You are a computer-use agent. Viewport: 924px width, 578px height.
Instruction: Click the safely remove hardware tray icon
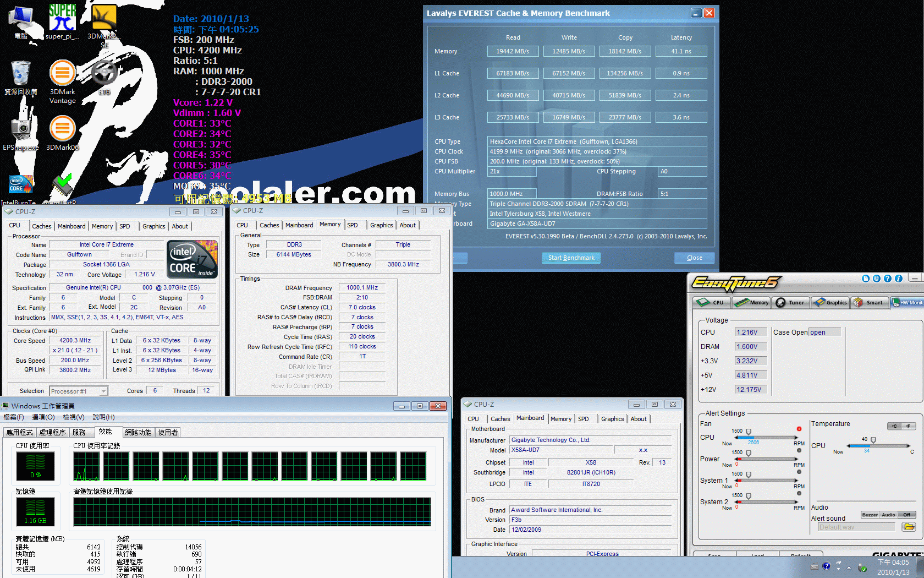[862, 568]
